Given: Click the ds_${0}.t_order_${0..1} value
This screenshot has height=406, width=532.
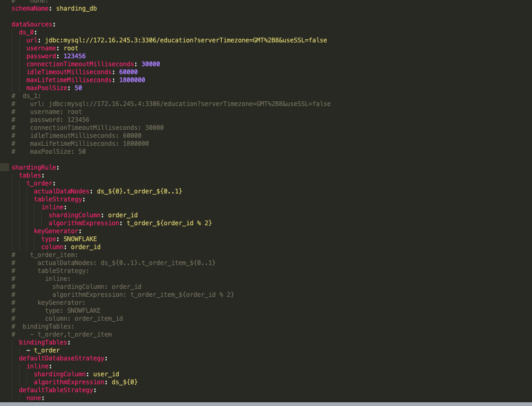Looking at the screenshot, I should tap(139, 191).
